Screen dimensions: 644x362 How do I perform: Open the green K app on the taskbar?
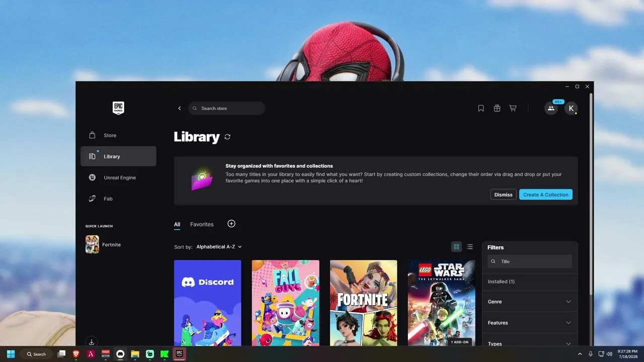click(x=165, y=354)
